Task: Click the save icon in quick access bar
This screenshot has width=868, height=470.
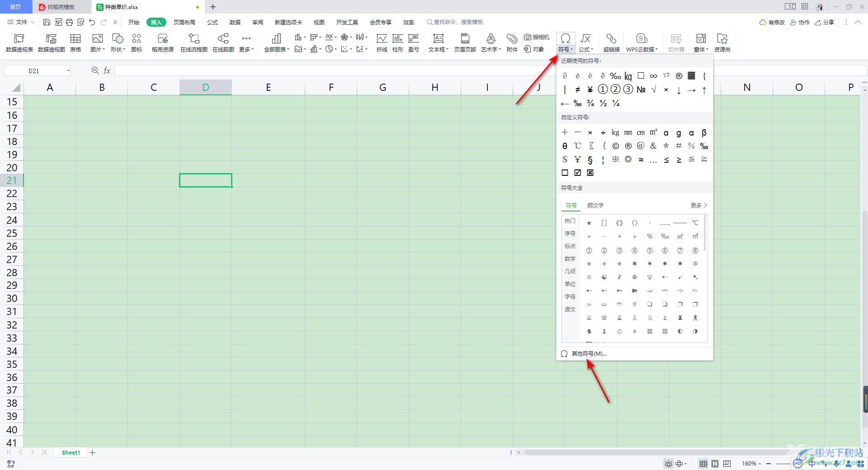Action: pos(47,22)
